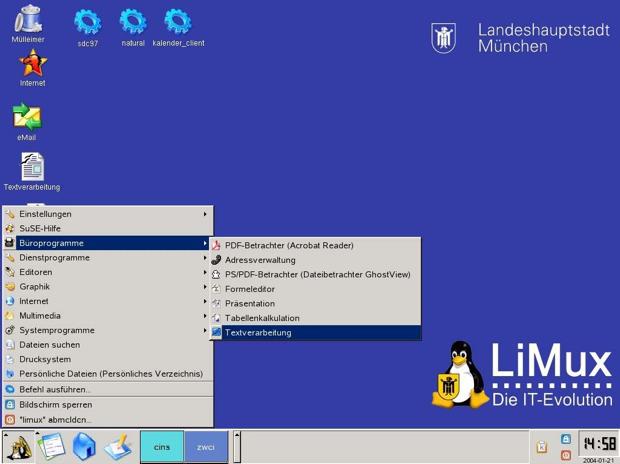
Task: Open the kalender_client desktop icon
Action: [178, 22]
